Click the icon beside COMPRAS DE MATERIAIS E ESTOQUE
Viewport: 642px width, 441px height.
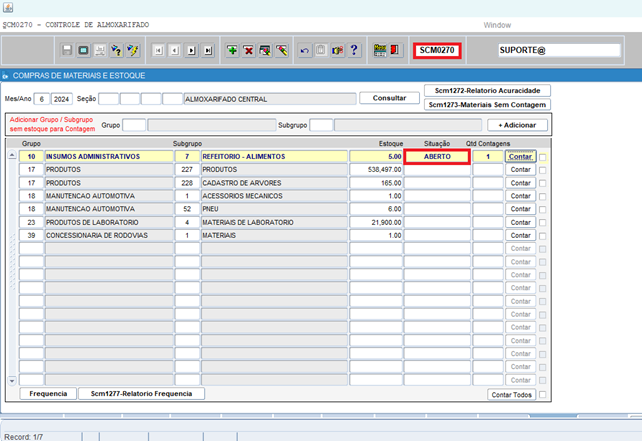click(5, 76)
